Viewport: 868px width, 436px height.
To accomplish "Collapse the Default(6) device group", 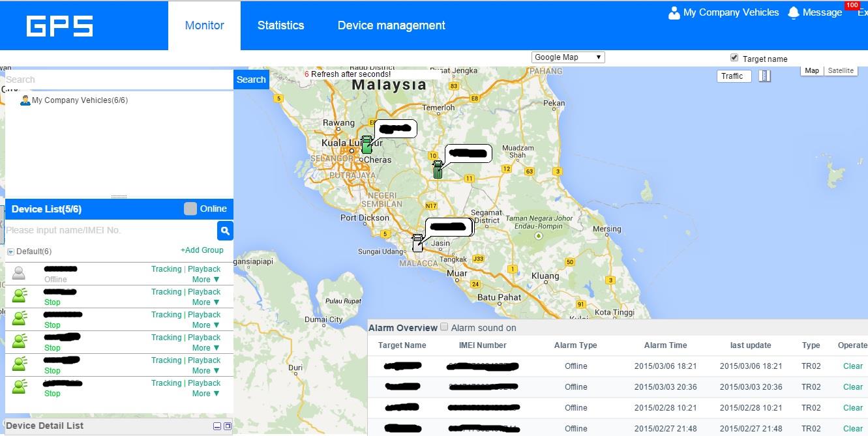I will [10, 252].
